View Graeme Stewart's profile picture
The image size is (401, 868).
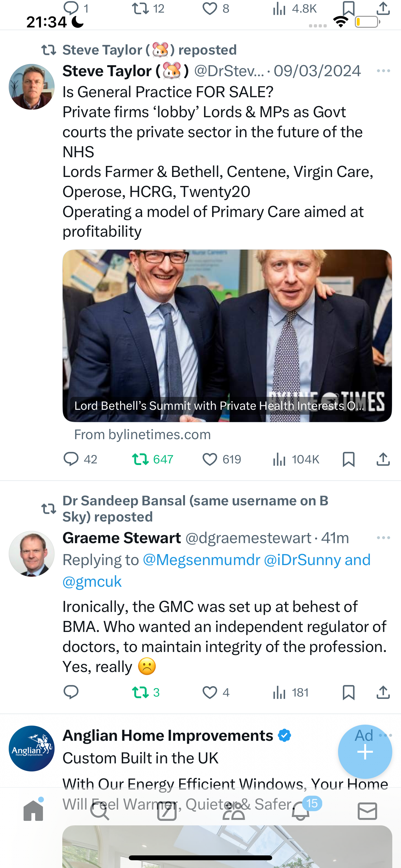point(32,553)
